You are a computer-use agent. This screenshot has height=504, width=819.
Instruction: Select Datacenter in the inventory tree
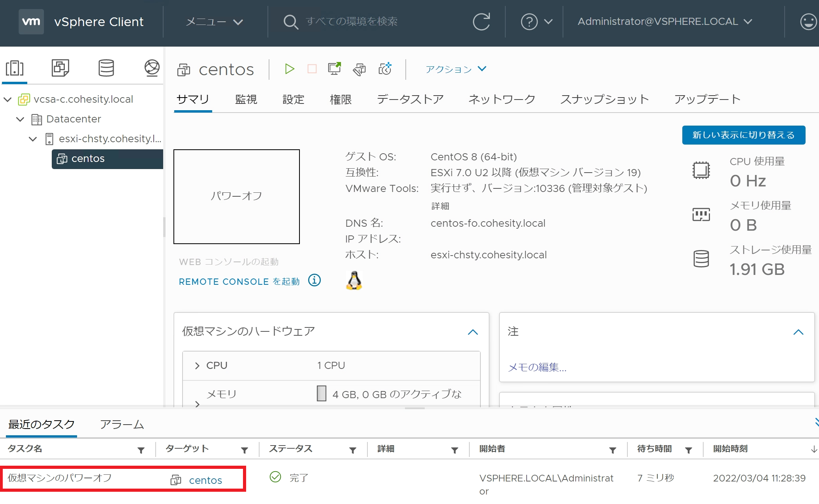point(73,119)
